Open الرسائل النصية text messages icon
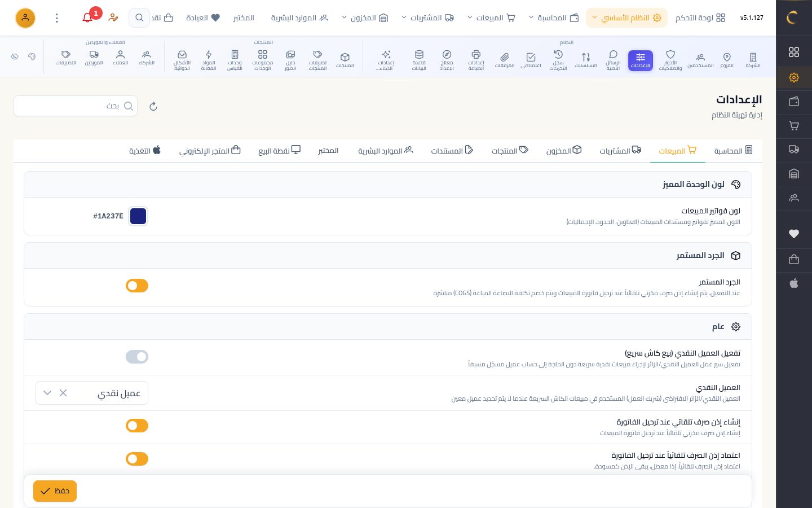812x508 pixels. 613,60
